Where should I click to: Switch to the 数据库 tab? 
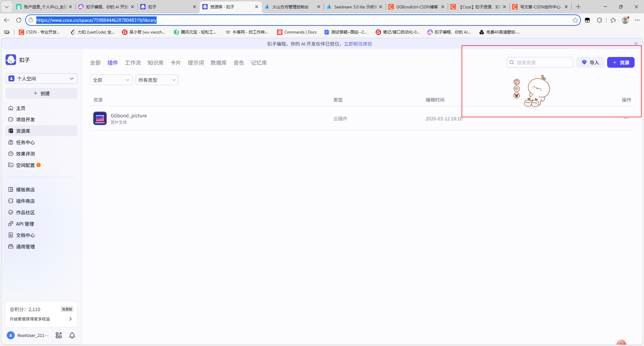pyautogui.click(x=219, y=63)
